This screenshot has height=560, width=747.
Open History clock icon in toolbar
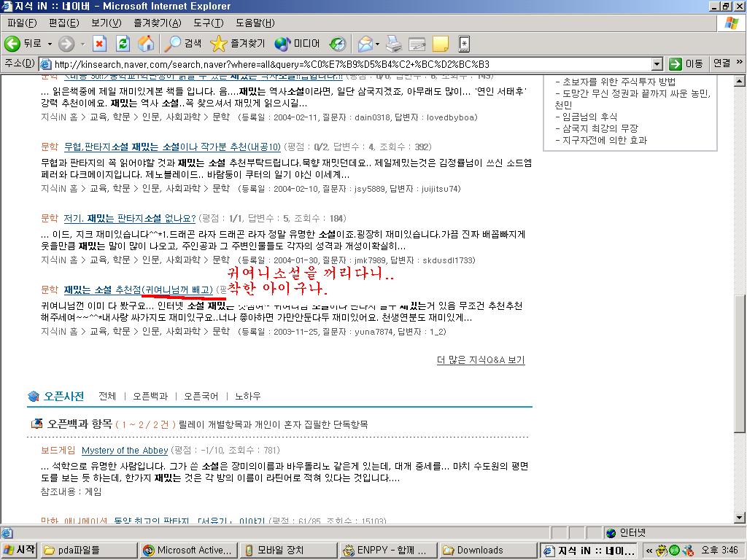[x=338, y=44]
